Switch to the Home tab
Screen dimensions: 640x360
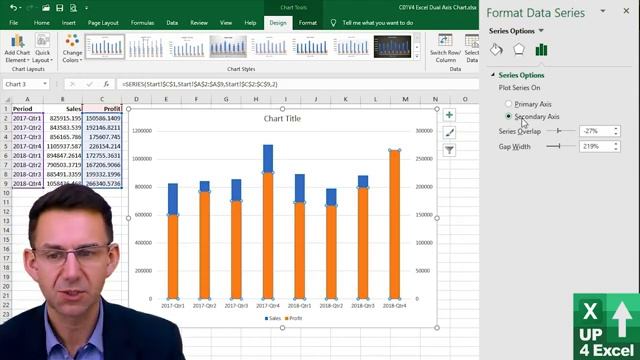[x=42, y=23]
